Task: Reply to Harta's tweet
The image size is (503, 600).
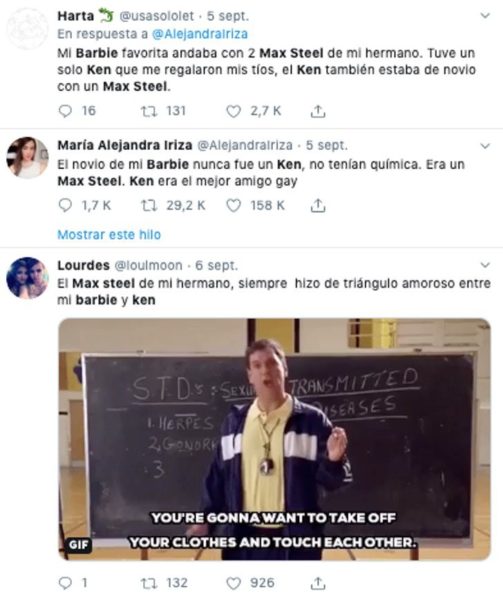Action: 65,111
